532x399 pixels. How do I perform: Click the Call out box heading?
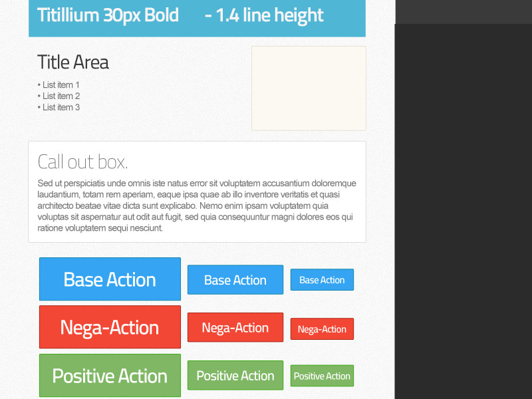tap(82, 161)
